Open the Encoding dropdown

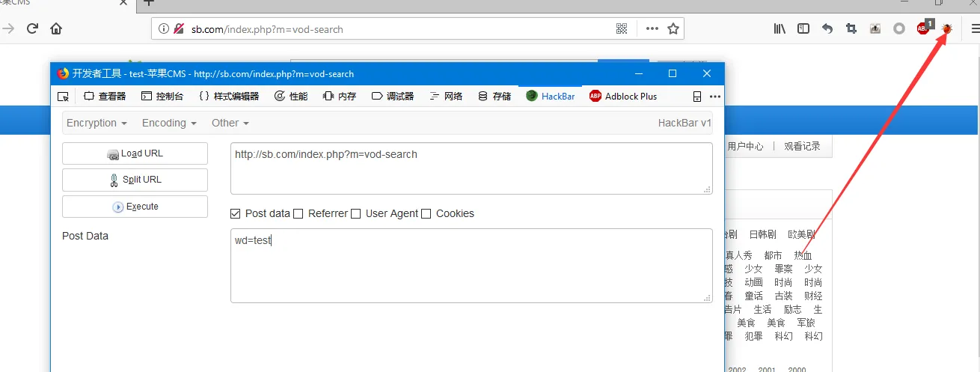169,123
